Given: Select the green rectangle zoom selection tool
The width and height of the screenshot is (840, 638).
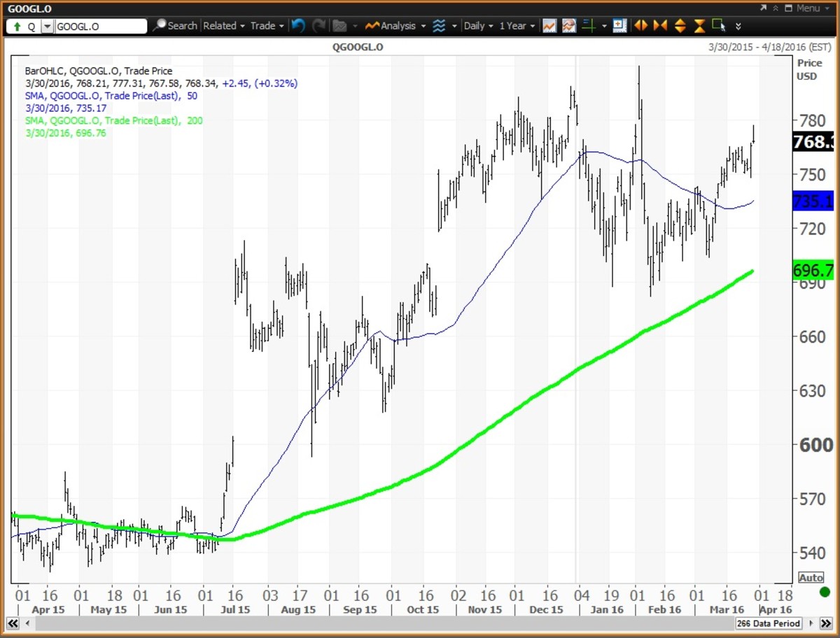Looking at the screenshot, I should (x=718, y=26).
